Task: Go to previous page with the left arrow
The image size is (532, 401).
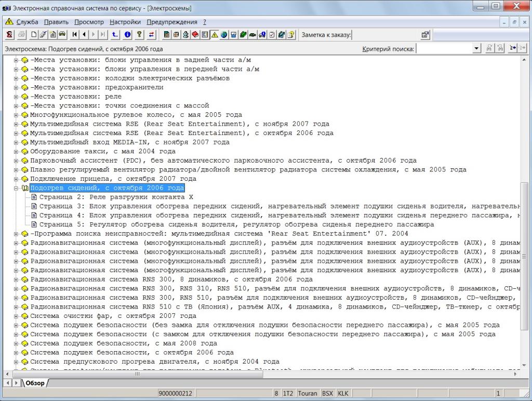Action: coord(84,35)
